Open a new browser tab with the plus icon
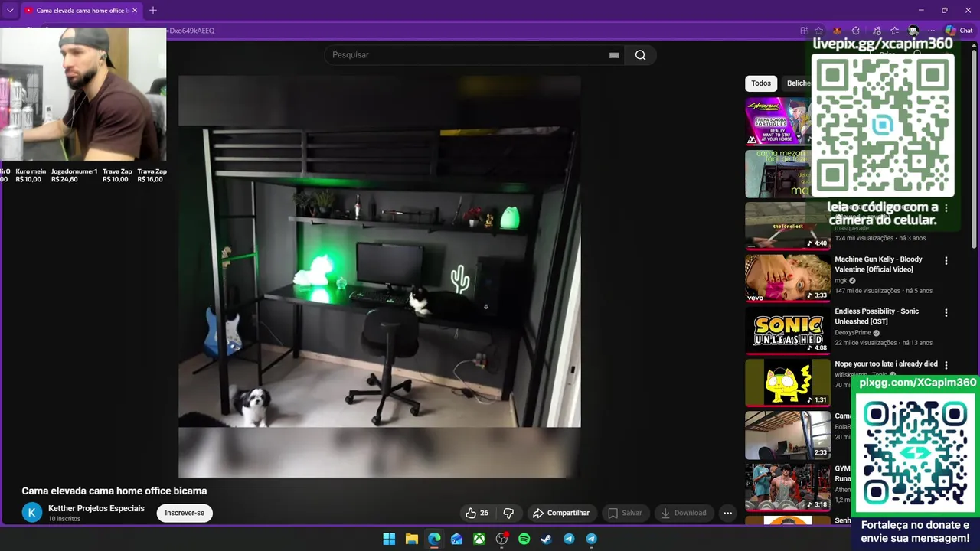 pos(153,10)
